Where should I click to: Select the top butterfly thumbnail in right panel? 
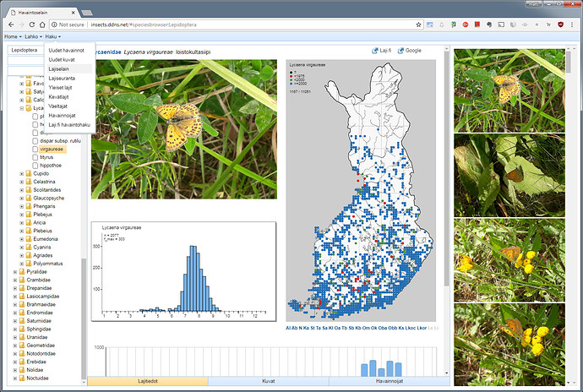click(509, 90)
